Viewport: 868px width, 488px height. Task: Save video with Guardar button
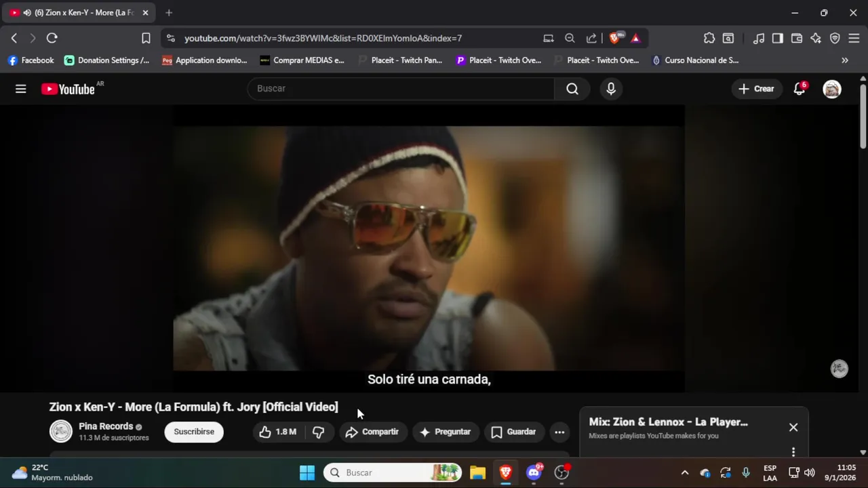pyautogui.click(x=513, y=432)
